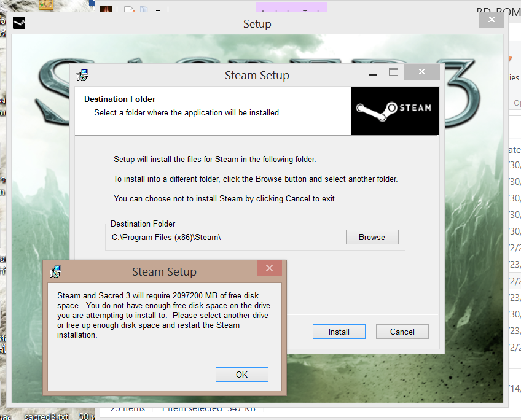Click the sacred3.txt file on desktop

coord(47,416)
